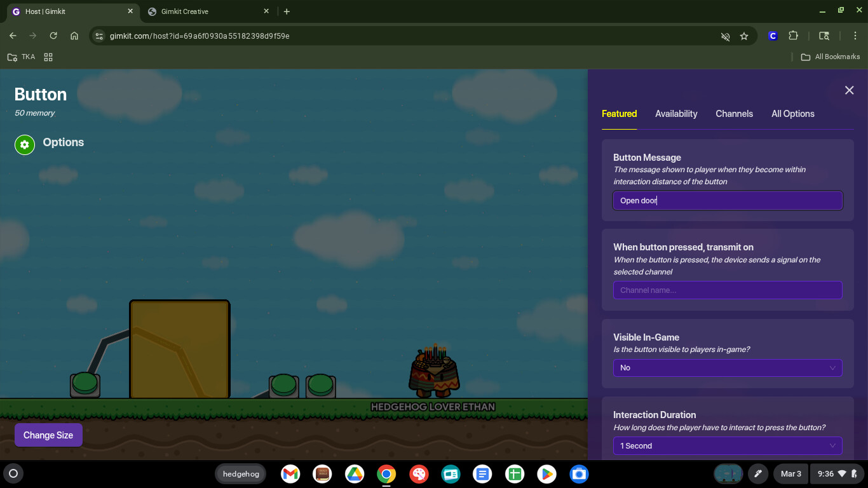Open the Visible In-Game dropdown
The width and height of the screenshot is (868, 488).
point(728,368)
